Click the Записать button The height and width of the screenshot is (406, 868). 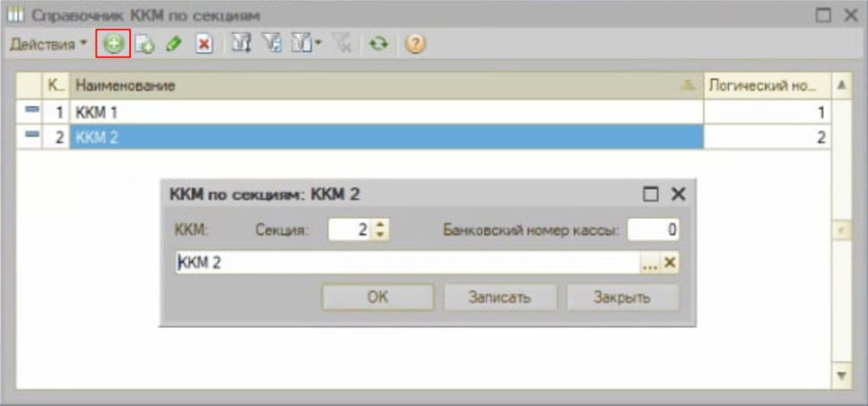(500, 297)
